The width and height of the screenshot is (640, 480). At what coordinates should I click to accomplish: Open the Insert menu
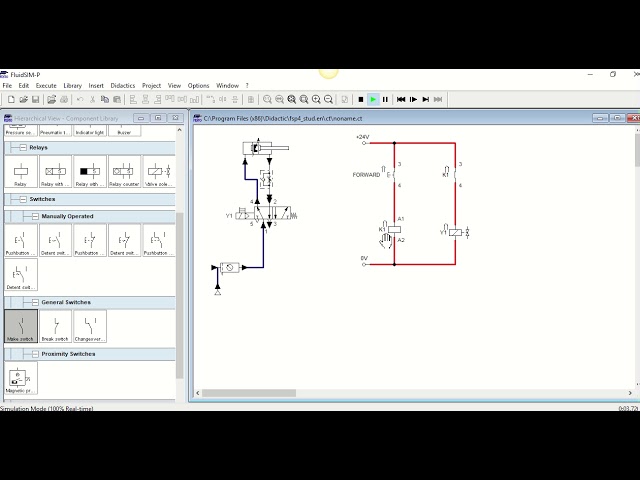tap(96, 86)
